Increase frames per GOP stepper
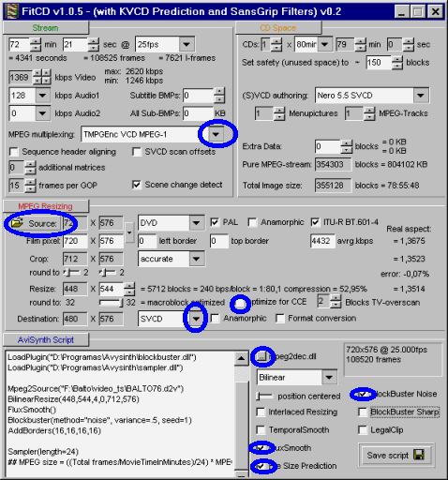The width and height of the screenshot is (448, 480). pyautogui.click(x=30, y=182)
